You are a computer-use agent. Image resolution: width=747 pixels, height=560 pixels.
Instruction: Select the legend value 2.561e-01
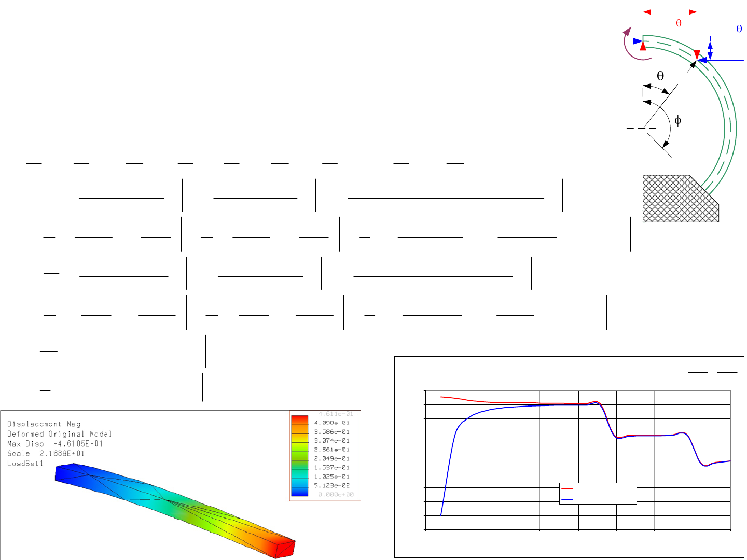[x=332, y=450]
